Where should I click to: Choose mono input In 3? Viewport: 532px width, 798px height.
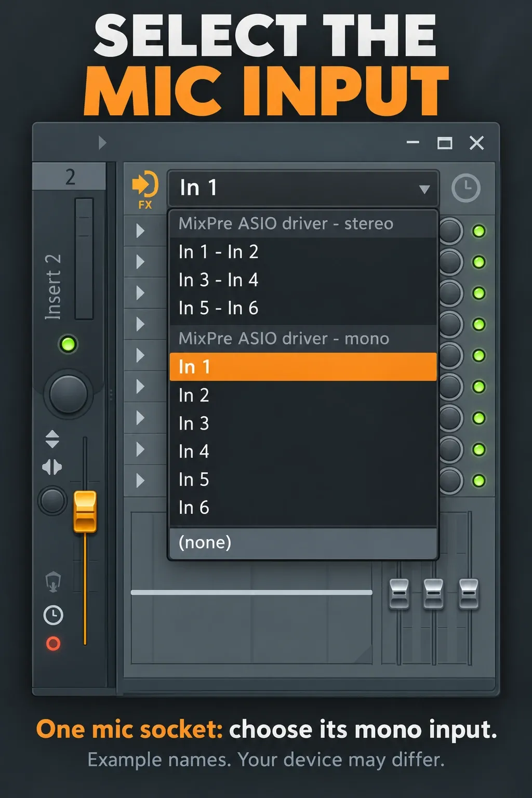(x=303, y=423)
